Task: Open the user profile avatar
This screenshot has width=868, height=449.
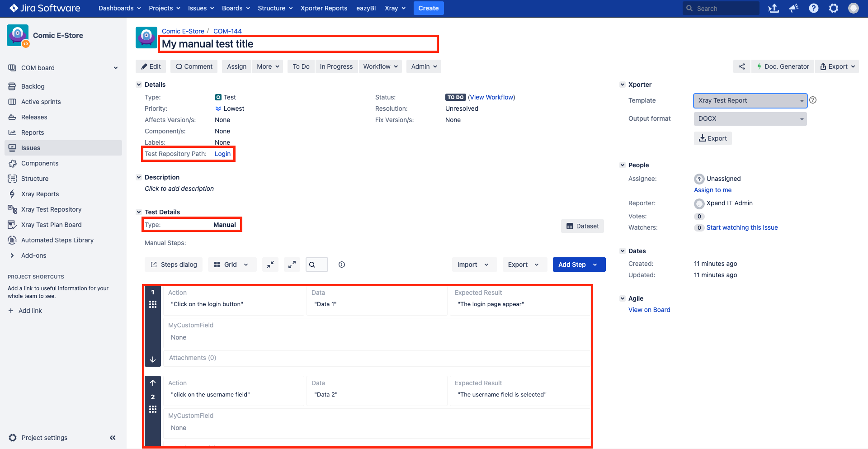Action: [x=854, y=8]
